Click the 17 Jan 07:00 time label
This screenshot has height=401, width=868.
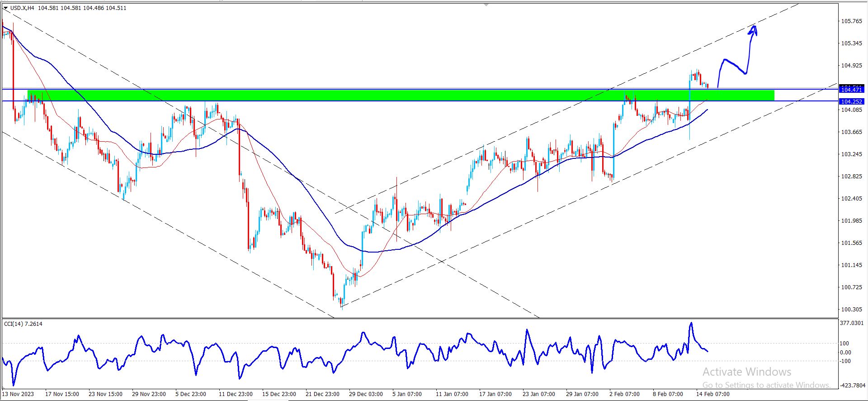tap(495, 394)
